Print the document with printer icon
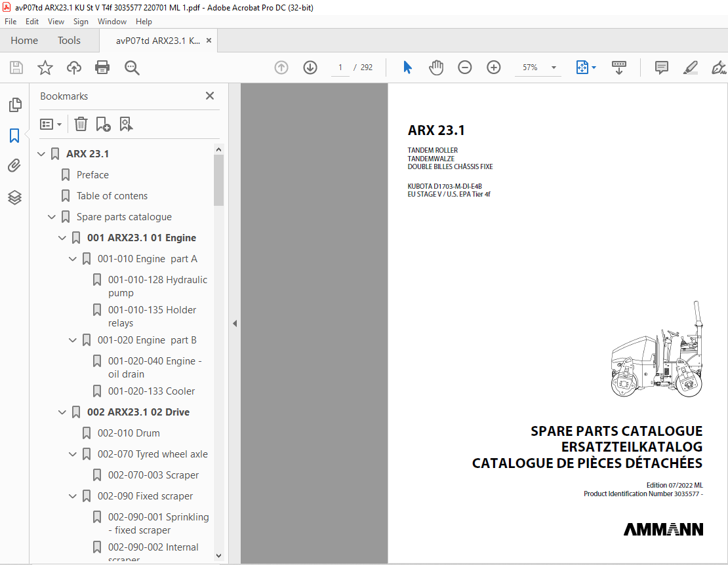 click(102, 68)
